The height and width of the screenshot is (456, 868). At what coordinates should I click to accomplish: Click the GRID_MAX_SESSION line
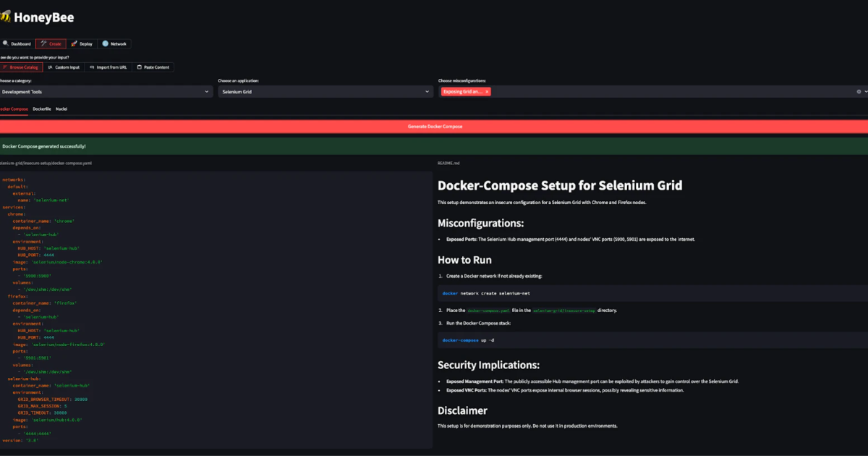(43, 406)
